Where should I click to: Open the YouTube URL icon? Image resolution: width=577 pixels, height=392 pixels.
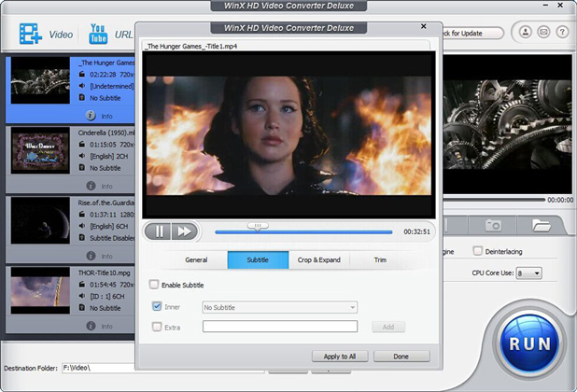(x=98, y=34)
